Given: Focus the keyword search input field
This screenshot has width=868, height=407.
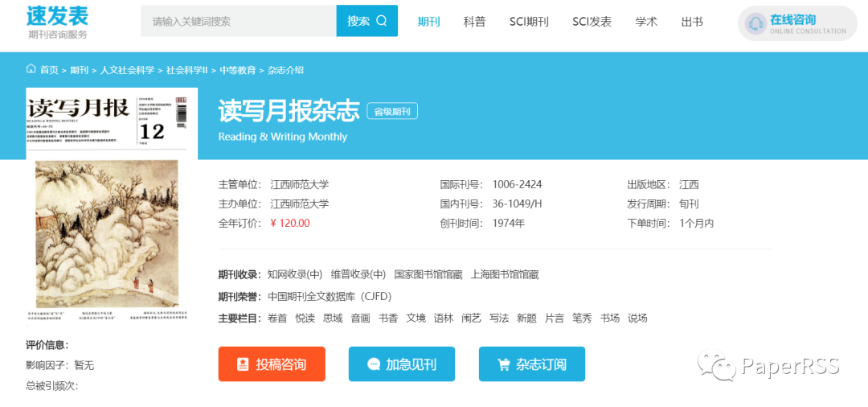Looking at the screenshot, I should [x=239, y=21].
